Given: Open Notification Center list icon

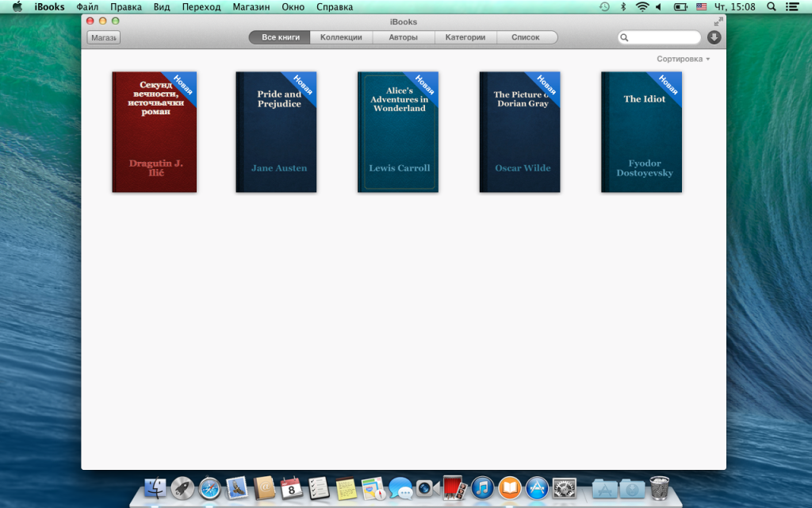Looking at the screenshot, I should 792,6.
